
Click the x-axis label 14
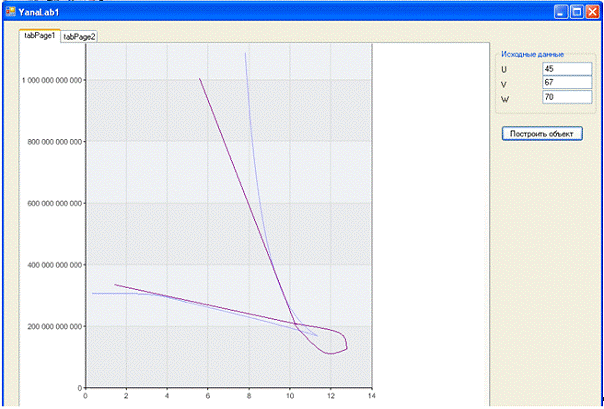371,396
